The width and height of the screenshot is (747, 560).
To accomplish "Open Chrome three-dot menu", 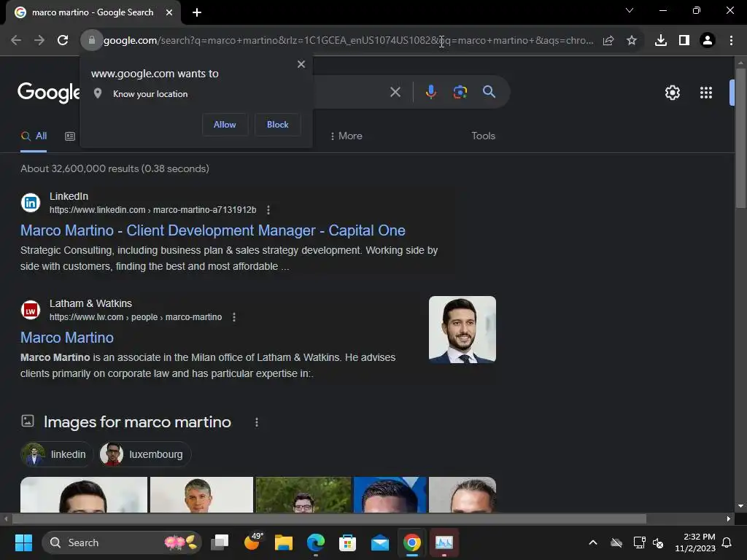I will click(x=731, y=41).
